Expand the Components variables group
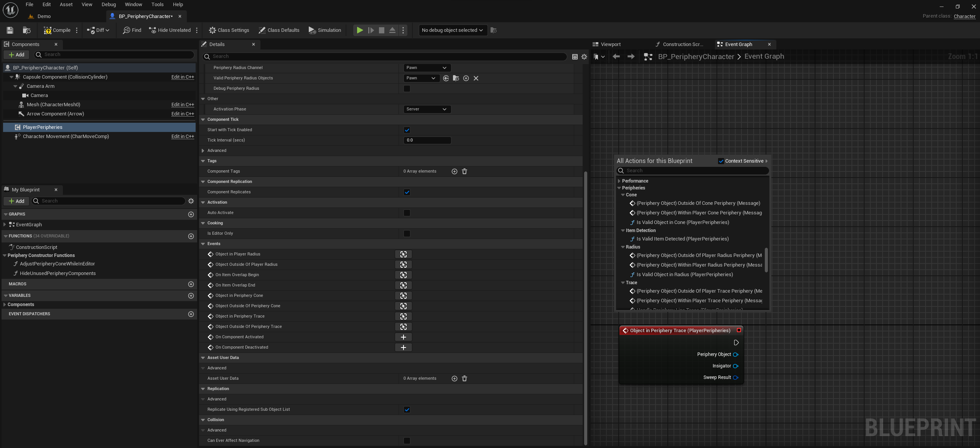Image resolution: width=980 pixels, height=448 pixels. pos(5,305)
